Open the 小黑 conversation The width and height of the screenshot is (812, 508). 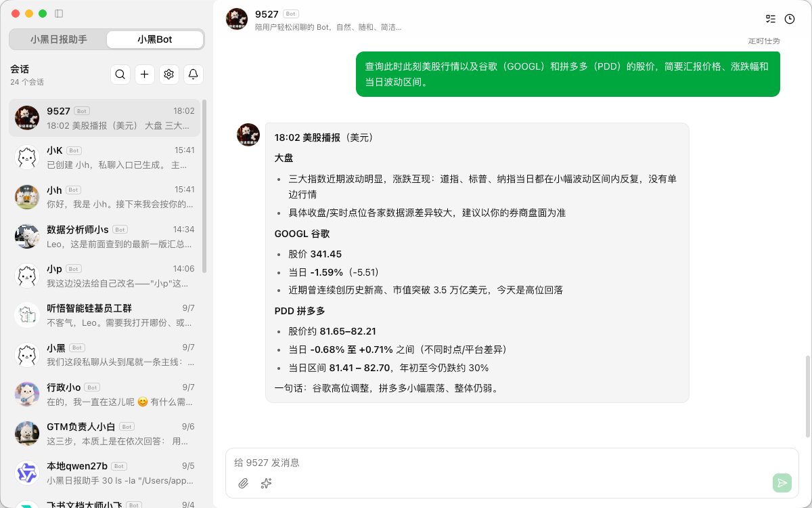pyautogui.click(x=105, y=355)
